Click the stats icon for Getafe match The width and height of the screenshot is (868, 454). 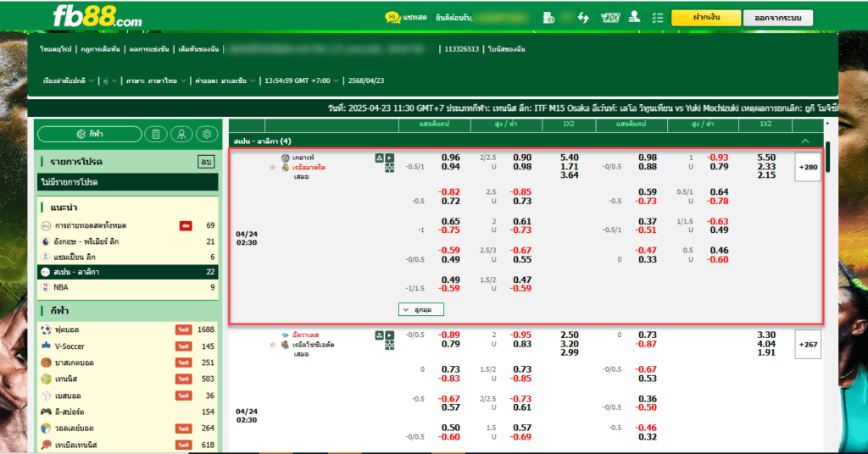(379, 158)
